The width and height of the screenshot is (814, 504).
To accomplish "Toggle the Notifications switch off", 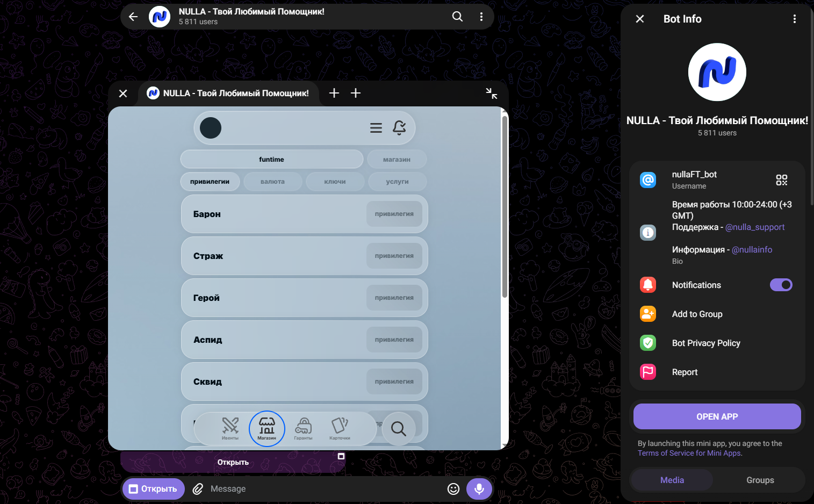I will coord(781,285).
